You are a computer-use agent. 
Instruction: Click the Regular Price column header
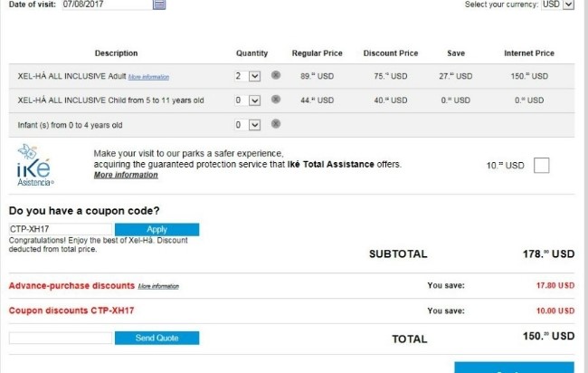pyautogui.click(x=318, y=53)
